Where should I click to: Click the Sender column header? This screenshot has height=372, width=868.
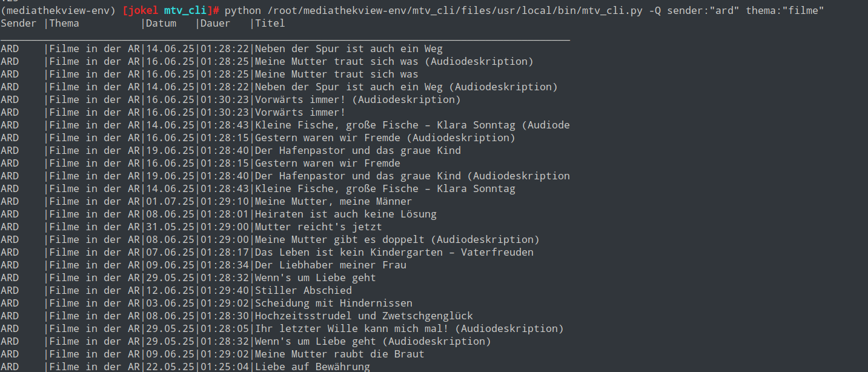[x=19, y=23]
